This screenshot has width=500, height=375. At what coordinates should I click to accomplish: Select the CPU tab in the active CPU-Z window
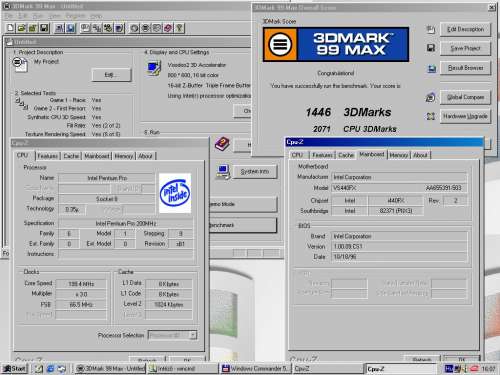click(297, 155)
